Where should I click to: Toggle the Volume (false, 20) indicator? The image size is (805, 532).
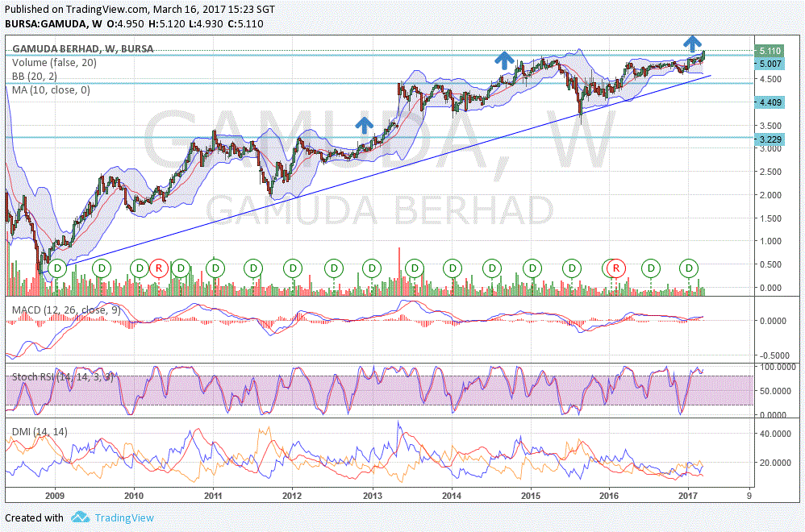click(x=56, y=62)
